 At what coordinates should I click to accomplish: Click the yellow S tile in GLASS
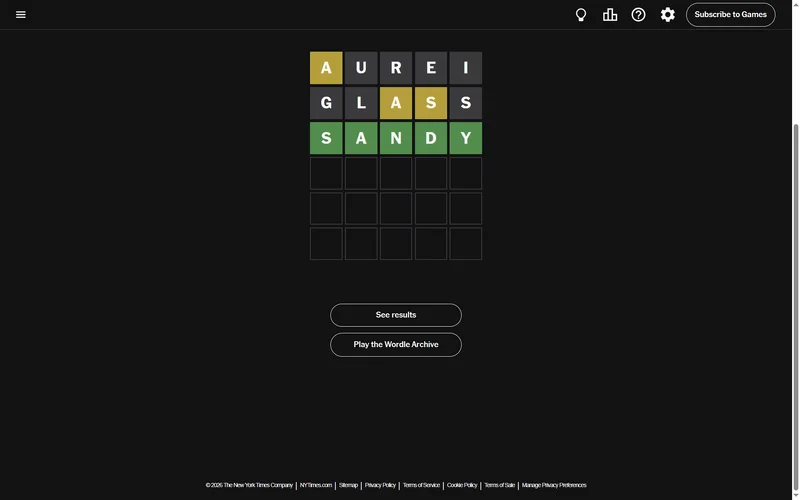click(x=431, y=103)
